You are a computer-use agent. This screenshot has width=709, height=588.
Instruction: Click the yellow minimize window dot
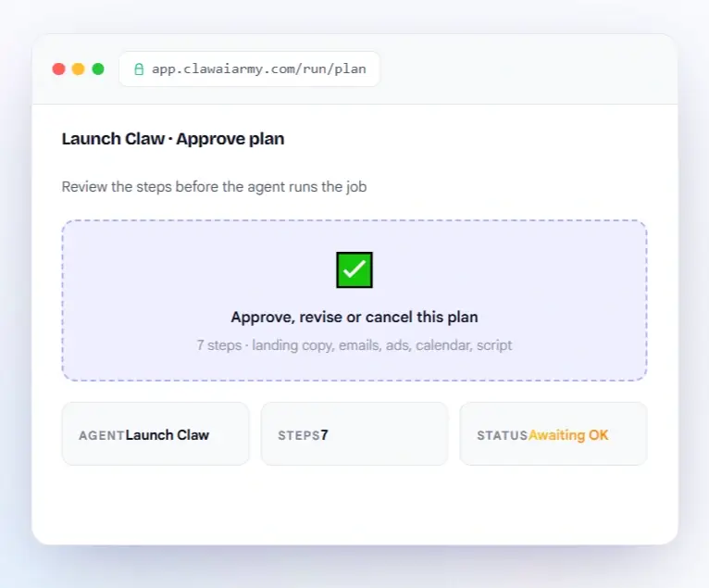79,69
